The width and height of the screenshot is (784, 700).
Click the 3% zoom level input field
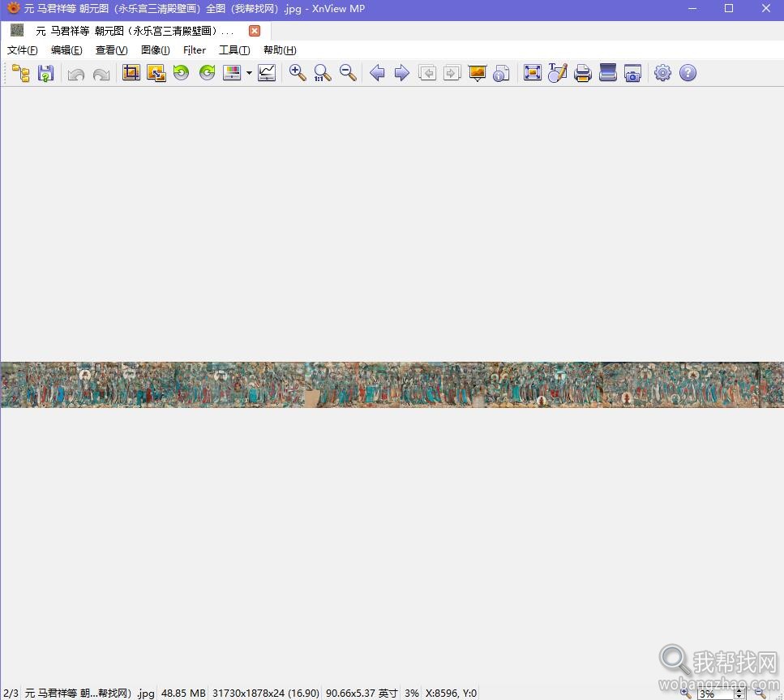[x=716, y=694]
